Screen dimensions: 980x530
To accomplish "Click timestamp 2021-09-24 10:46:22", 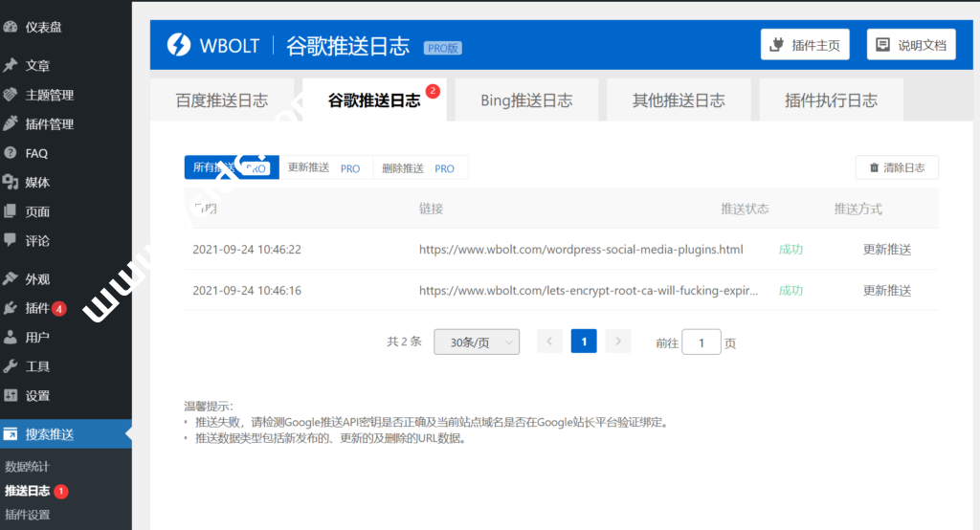I will click(x=247, y=250).
